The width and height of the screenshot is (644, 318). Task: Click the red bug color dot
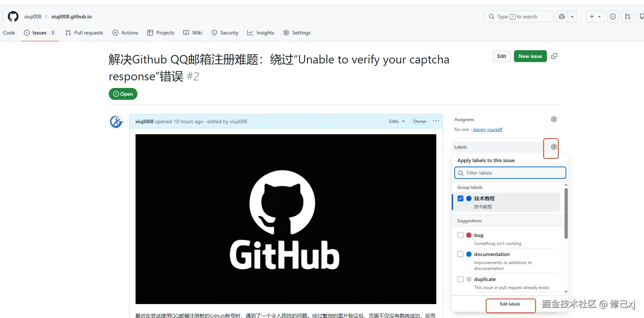[x=469, y=235]
